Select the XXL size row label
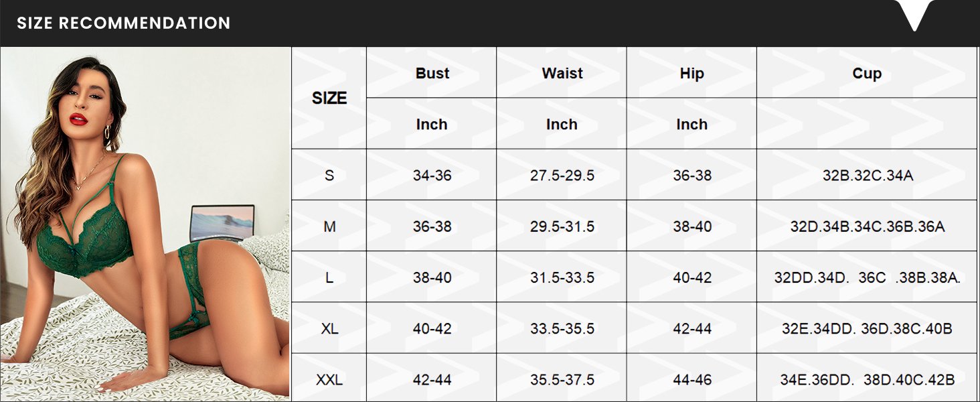The image size is (980, 402). [x=329, y=379]
